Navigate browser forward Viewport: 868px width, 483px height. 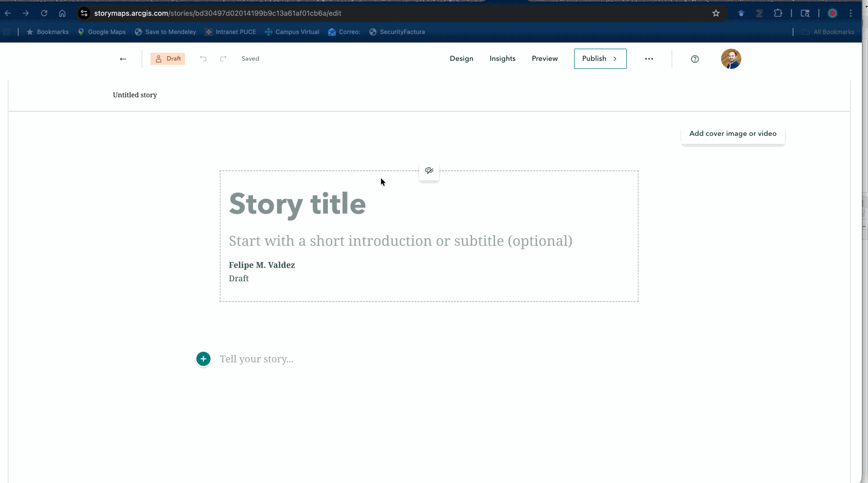[26, 13]
